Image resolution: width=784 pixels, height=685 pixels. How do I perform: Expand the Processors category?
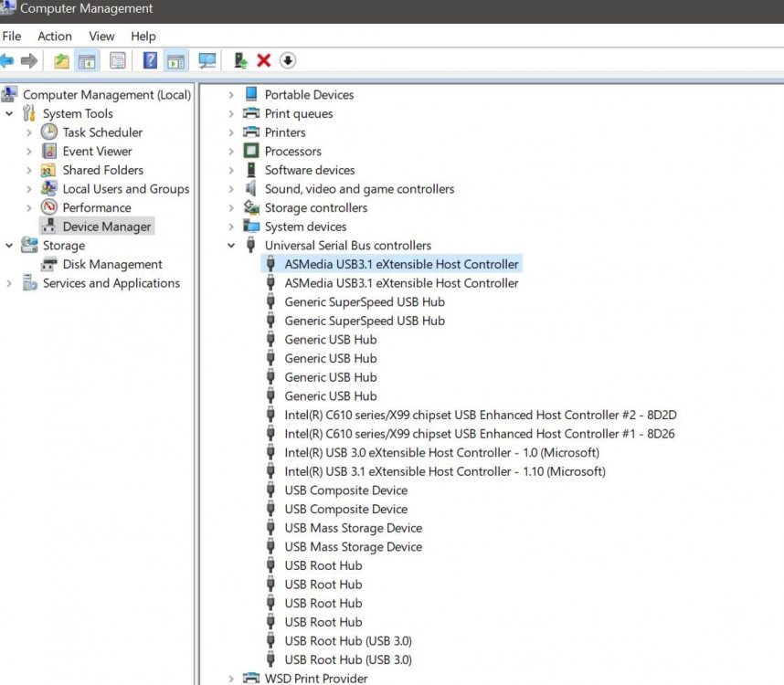(231, 152)
